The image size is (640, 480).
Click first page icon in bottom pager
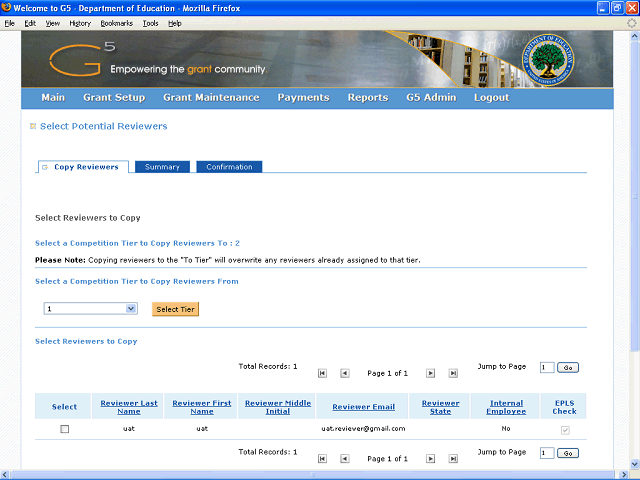click(x=322, y=458)
